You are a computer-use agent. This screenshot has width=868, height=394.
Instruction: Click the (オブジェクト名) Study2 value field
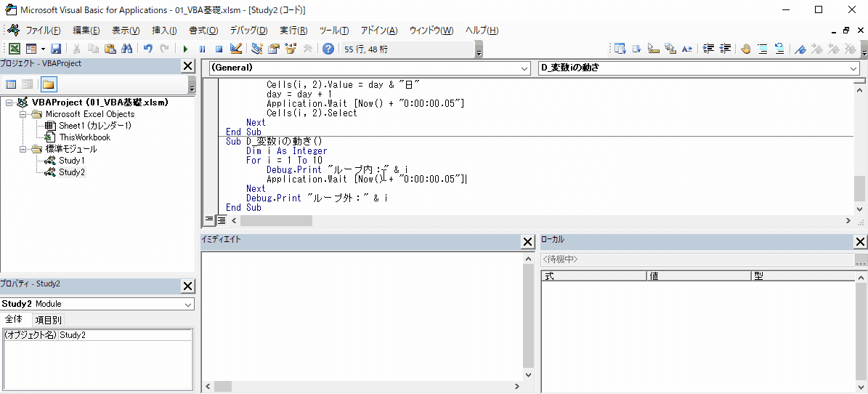tap(125, 334)
